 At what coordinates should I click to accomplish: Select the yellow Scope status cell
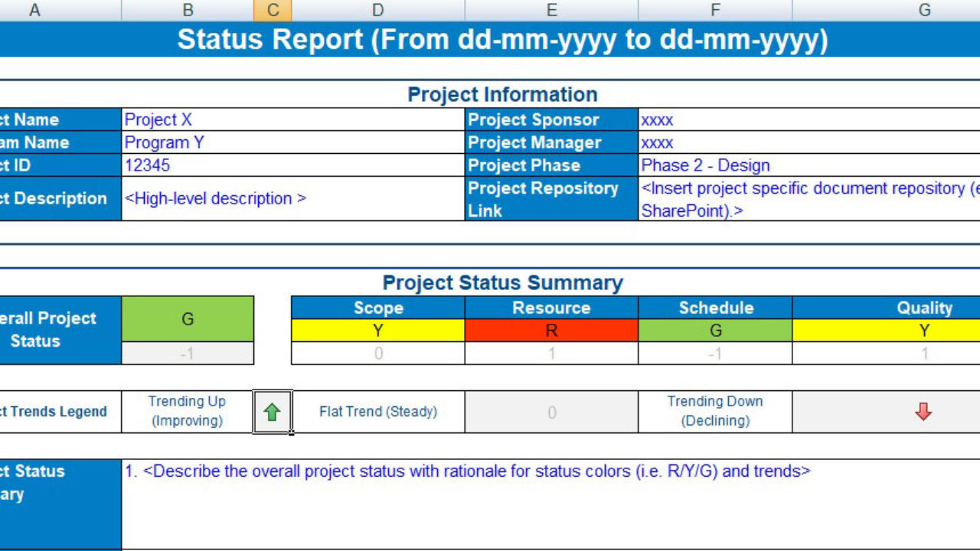pyautogui.click(x=378, y=331)
